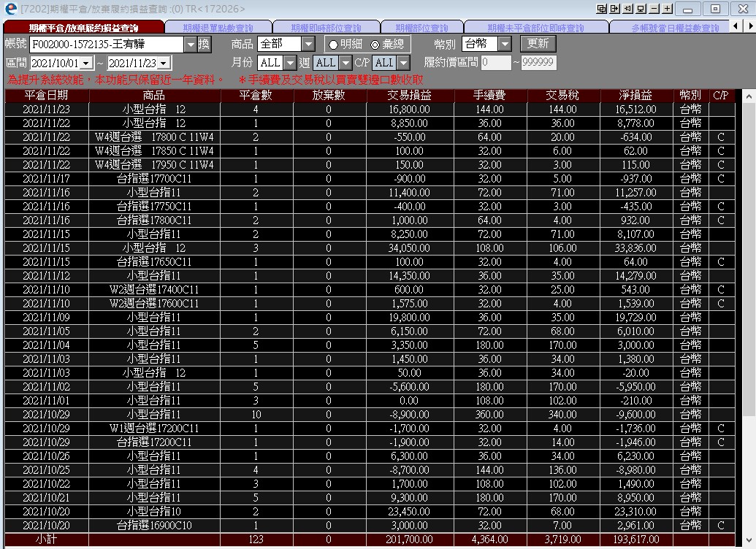756x549 pixels.
Task: Click the 更新 refresh button
Action: pyautogui.click(x=538, y=44)
